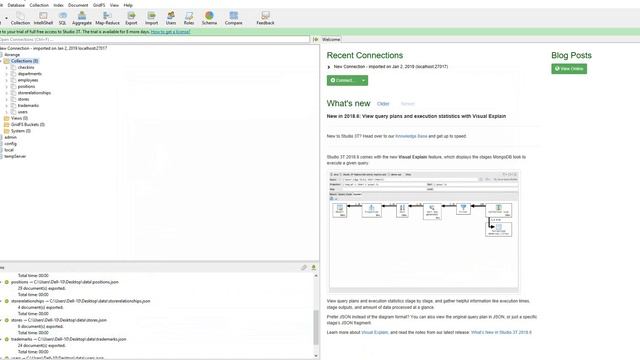This screenshot has height=360, width=640.
Task: Click the trademarks collection icon in tree
Action: click(13, 105)
